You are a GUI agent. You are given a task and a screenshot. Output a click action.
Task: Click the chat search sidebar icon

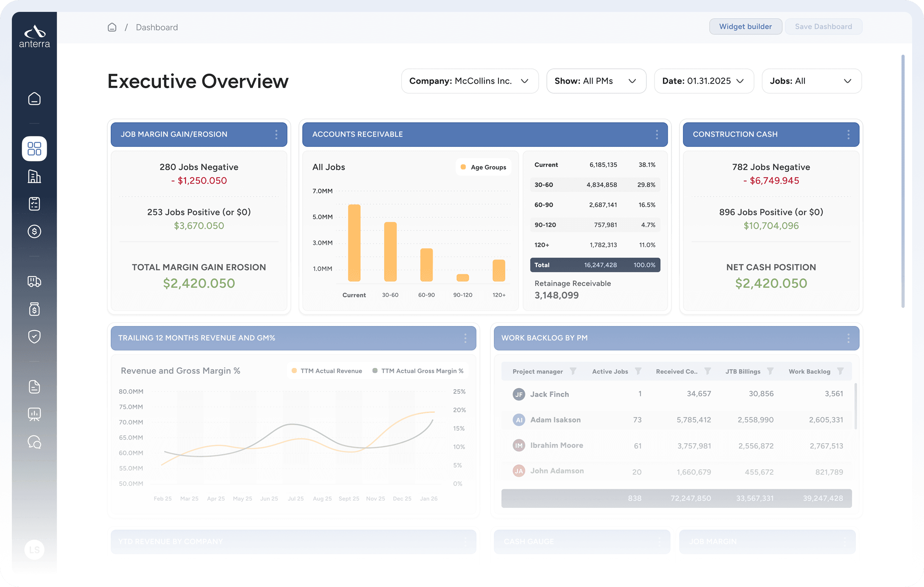[x=34, y=442]
